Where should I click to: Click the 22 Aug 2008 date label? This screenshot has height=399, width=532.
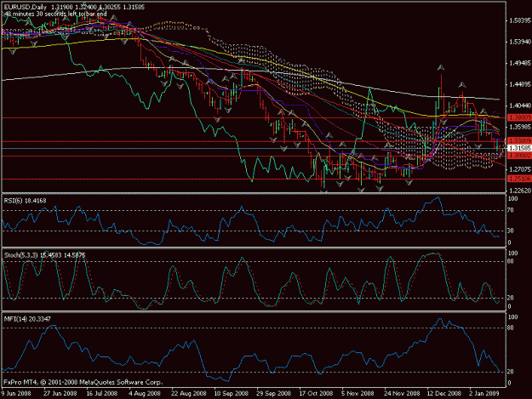188,393
